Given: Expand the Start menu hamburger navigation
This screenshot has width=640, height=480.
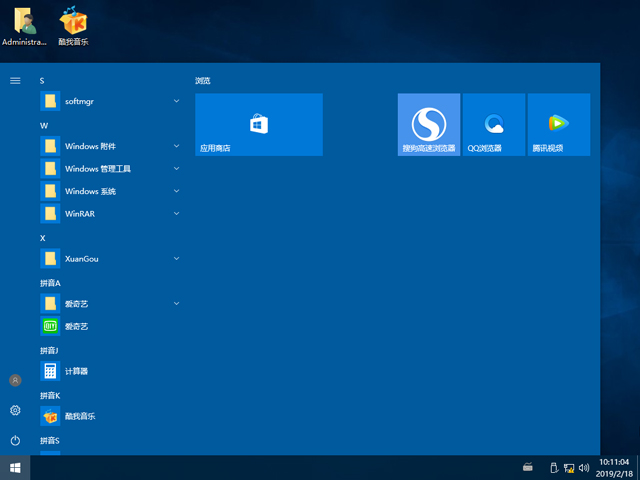Looking at the screenshot, I should [15, 80].
